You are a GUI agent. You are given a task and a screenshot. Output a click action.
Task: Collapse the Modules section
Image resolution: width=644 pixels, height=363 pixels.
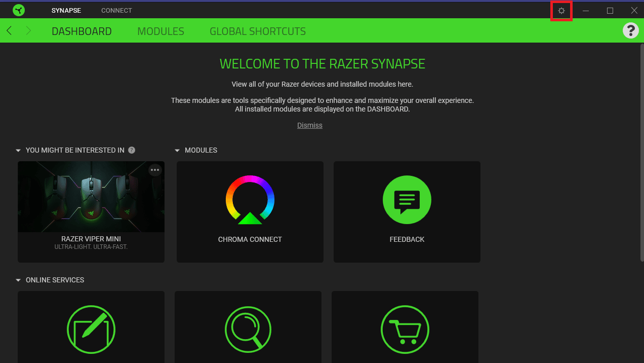pos(177,151)
